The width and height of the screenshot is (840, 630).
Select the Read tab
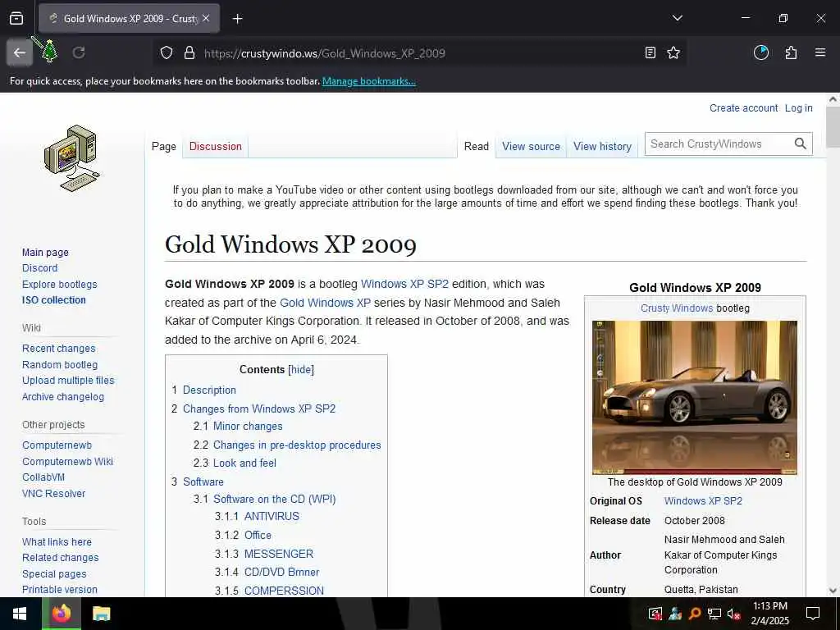[x=477, y=146]
